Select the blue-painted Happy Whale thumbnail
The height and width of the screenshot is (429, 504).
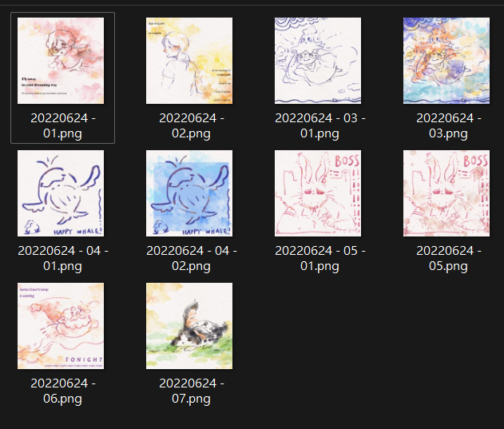click(189, 193)
